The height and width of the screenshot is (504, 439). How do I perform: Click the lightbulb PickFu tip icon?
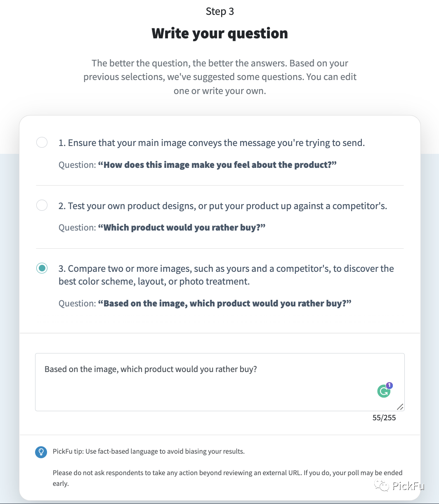tap(41, 452)
